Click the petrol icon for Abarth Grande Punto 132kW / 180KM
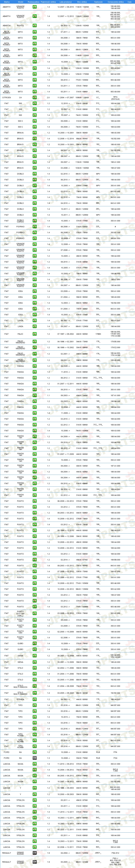This screenshot has height=868, width=135. point(35,16)
